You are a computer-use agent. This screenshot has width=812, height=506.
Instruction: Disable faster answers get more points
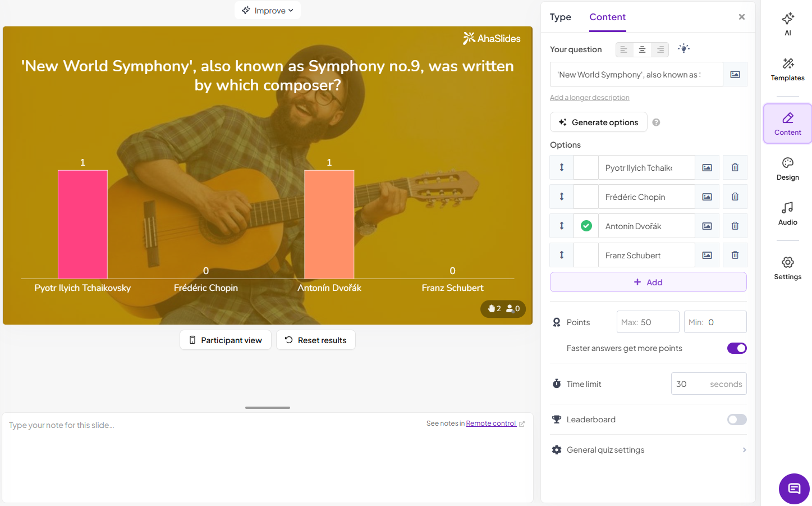pos(736,348)
